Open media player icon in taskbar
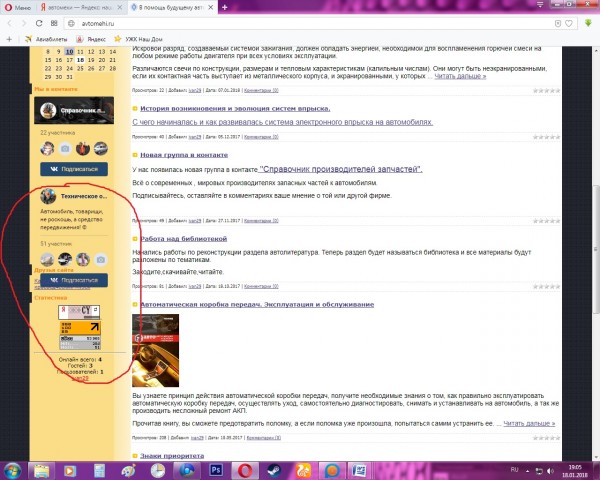 click(x=70, y=471)
